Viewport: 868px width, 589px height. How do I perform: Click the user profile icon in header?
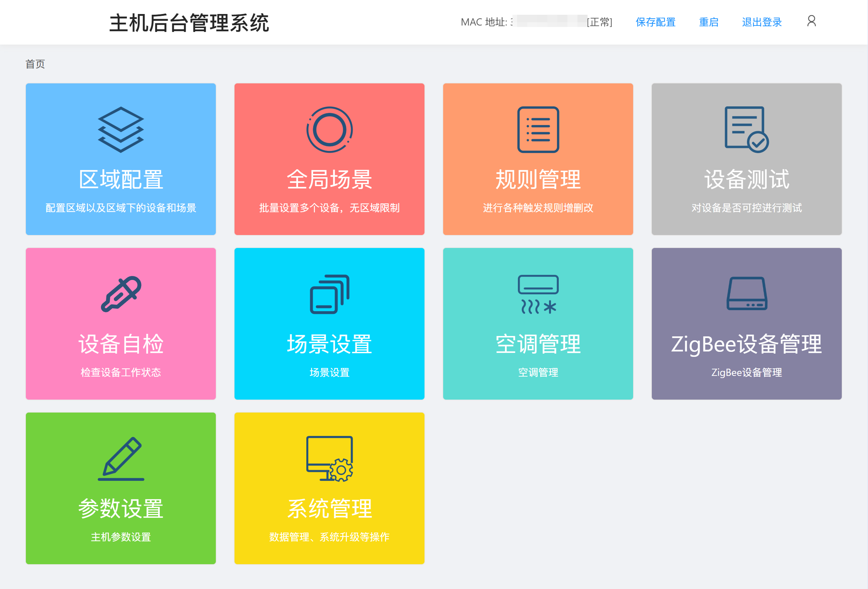[811, 21]
